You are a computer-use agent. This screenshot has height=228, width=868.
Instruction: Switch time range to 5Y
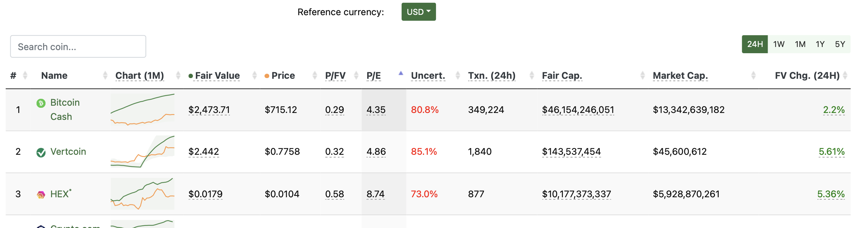840,44
